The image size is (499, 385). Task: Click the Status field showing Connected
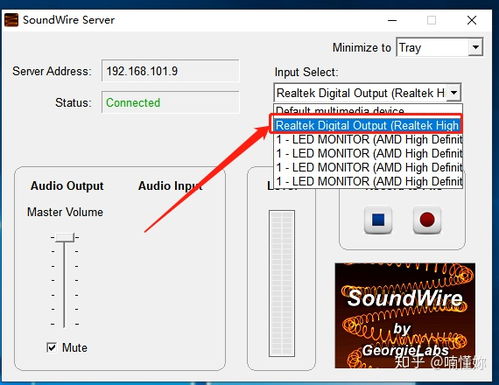pyautogui.click(x=170, y=102)
